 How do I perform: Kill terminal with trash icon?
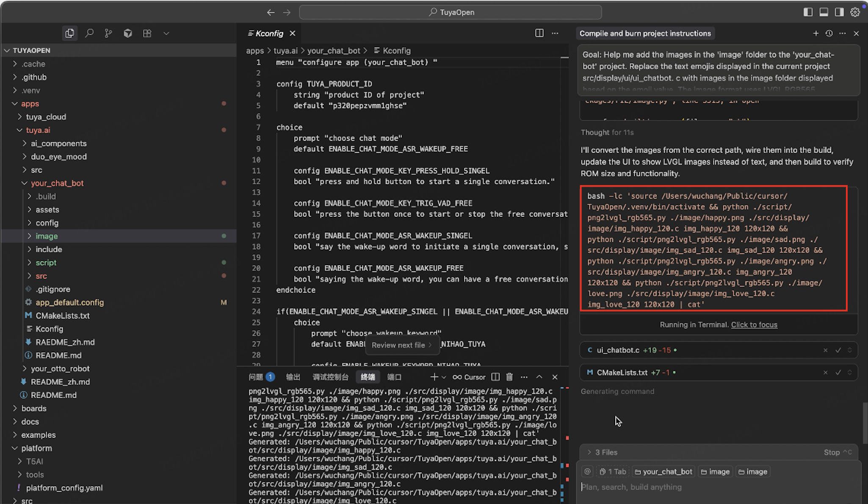tap(509, 377)
